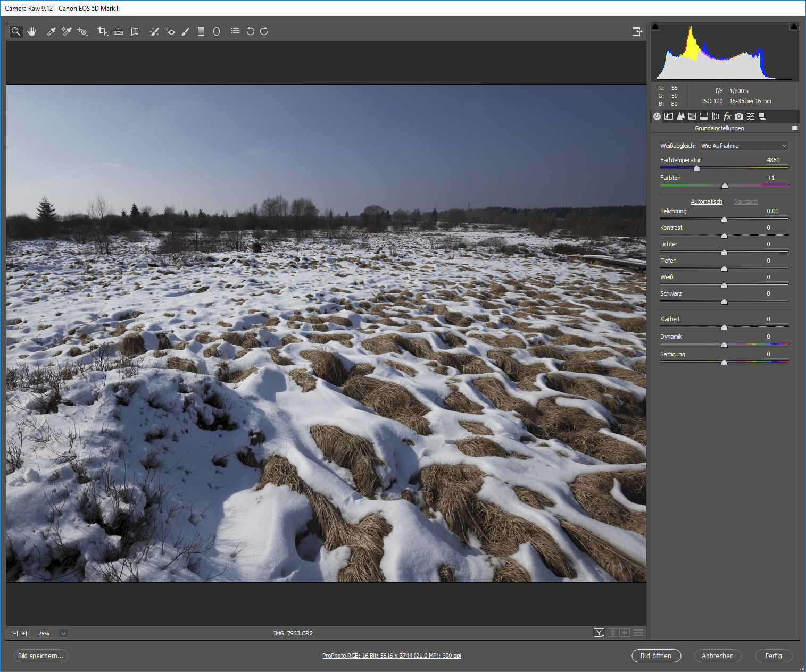Click the Farbtemperatur slider handle
The width and height of the screenshot is (806, 672).
(x=696, y=168)
